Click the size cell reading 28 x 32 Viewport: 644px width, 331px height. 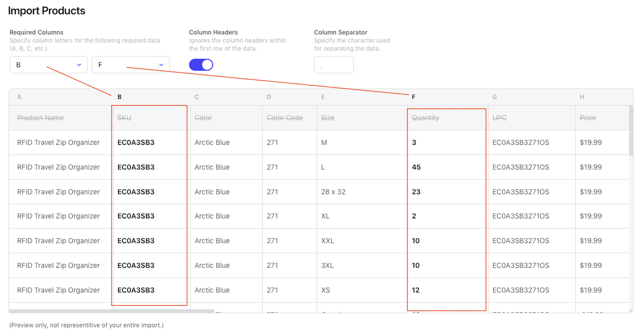pos(333,192)
